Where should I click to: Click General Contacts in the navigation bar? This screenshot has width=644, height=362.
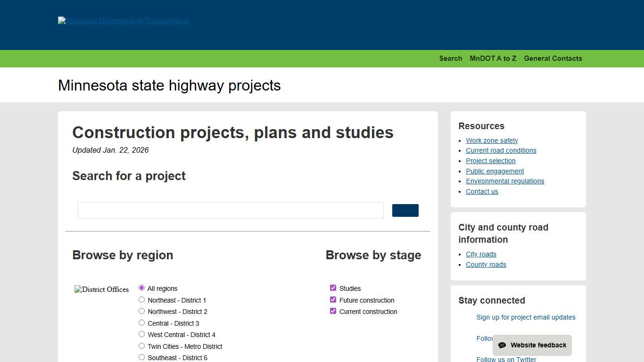[553, 58]
